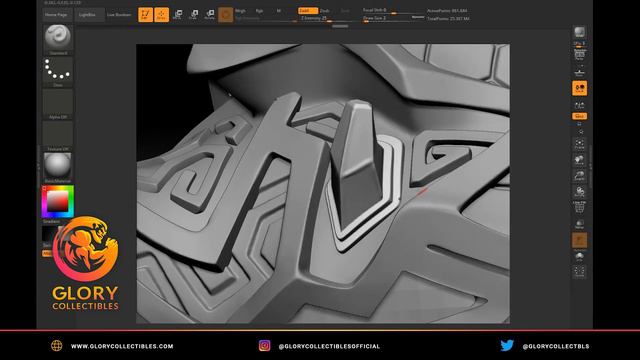Toggle the L.Sym icon on right shelf
The width and height of the screenshot is (640, 360).
click(579, 105)
